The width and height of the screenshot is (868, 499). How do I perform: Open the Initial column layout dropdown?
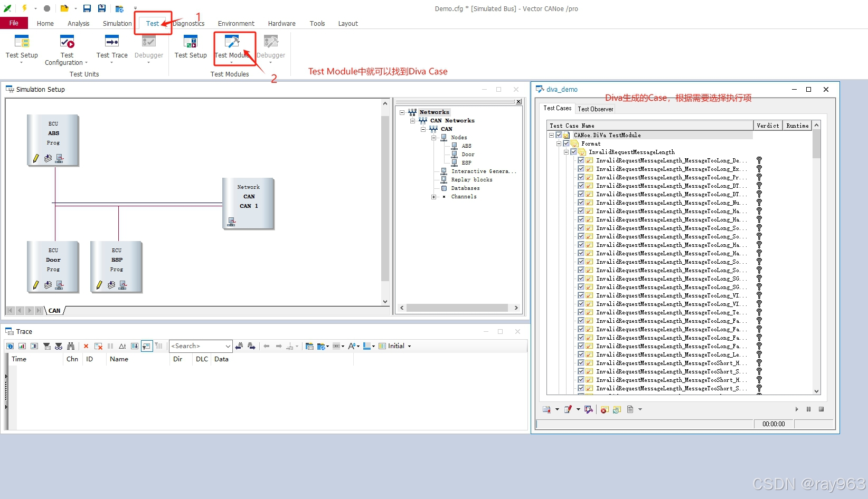pyautogui.click(x=409, y=346)
